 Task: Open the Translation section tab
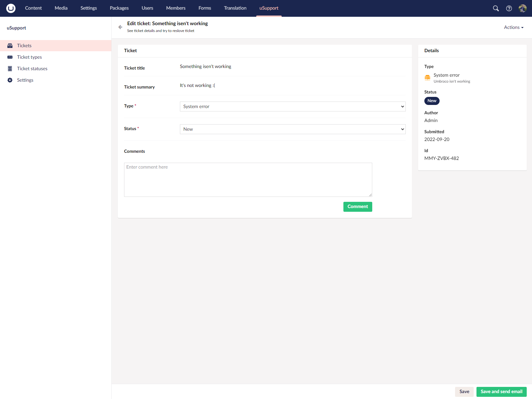tap(235, 8)
